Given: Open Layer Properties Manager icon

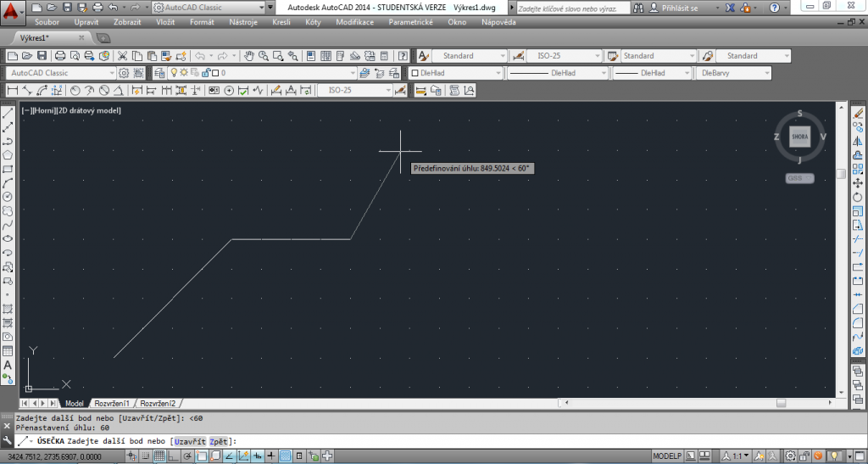Looking at the screenshot, I should (x=159, y=73).
